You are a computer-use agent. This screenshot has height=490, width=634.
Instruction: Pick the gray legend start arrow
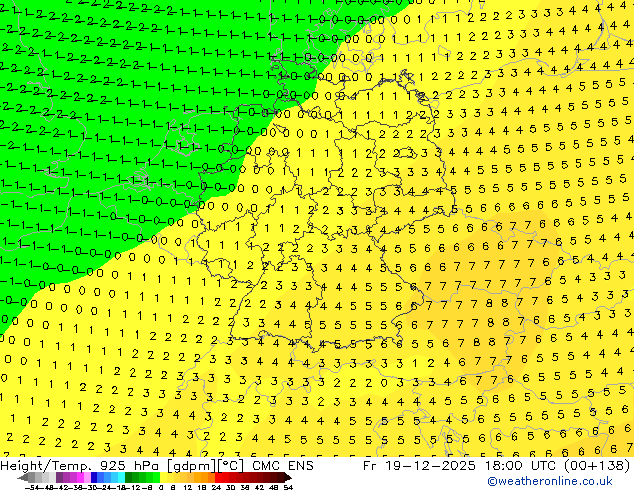pyautogui.click(x=23, y=477)
